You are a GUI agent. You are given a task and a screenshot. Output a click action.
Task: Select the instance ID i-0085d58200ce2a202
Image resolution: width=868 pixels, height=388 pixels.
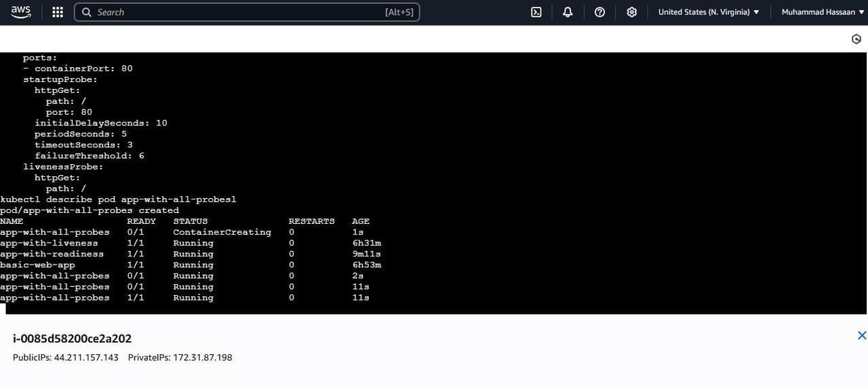(73, 338)
